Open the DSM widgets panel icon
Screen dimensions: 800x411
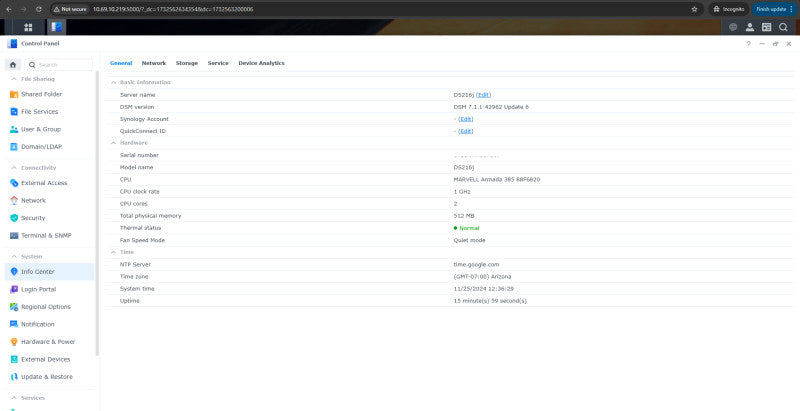pos(766,28)
